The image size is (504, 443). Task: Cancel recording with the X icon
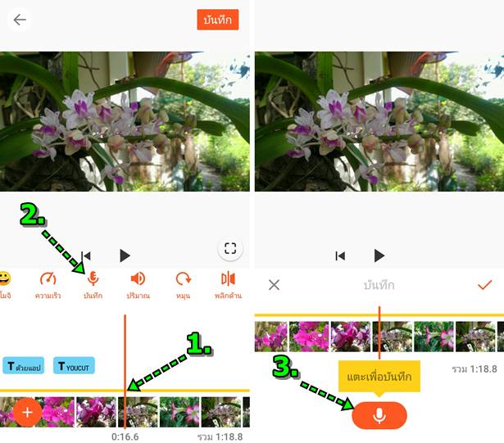click(x=274, y=285)
